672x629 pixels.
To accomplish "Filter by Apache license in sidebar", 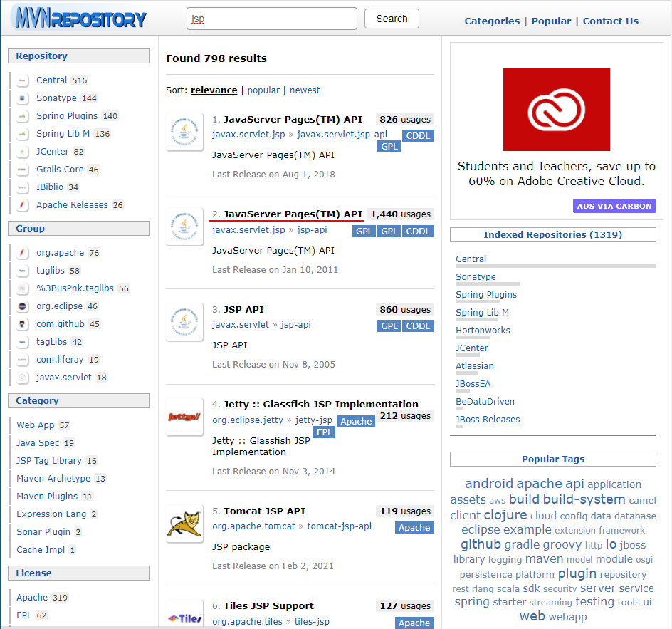I will 32,597.
